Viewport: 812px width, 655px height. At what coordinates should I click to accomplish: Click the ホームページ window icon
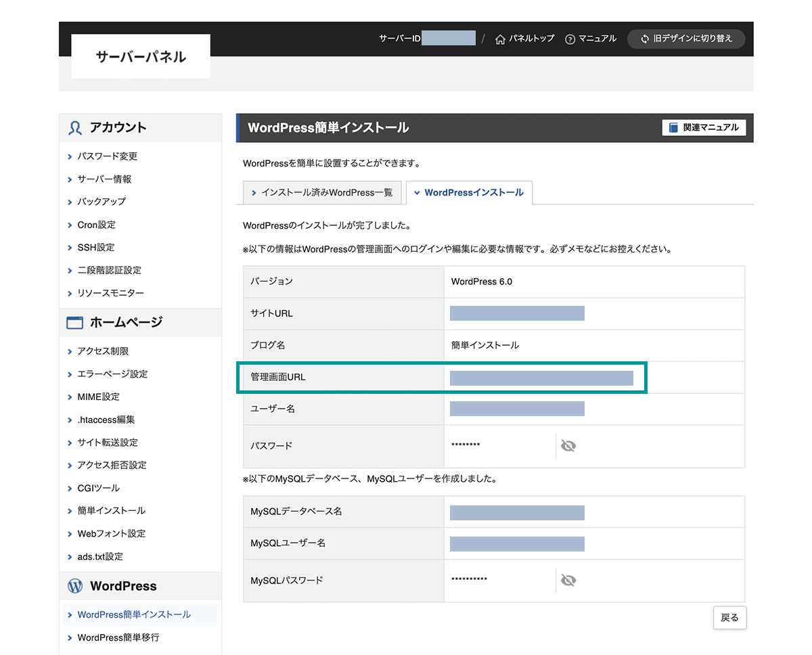(75, 323)
